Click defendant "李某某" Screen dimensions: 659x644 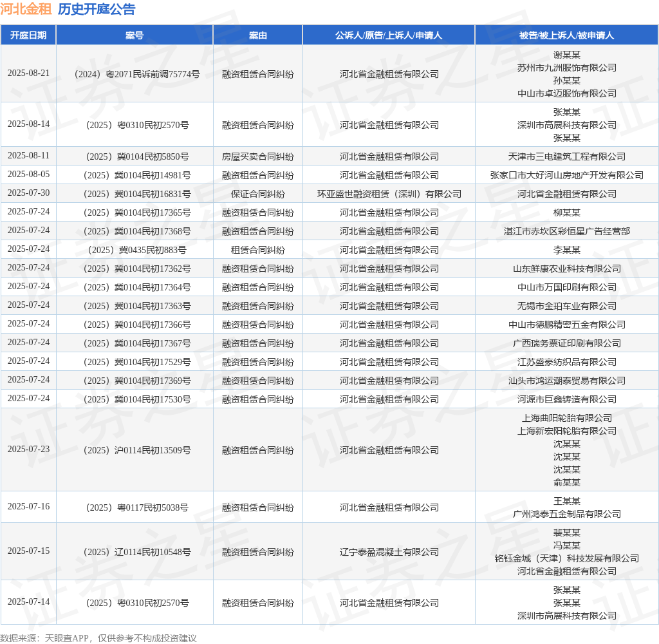click(x=566, y=250)
